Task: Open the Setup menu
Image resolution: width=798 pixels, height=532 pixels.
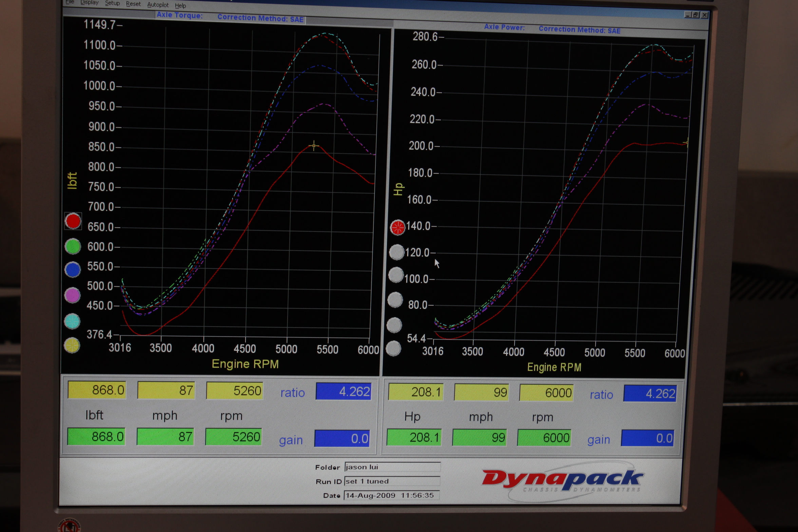Action: [x=112, y=3]
